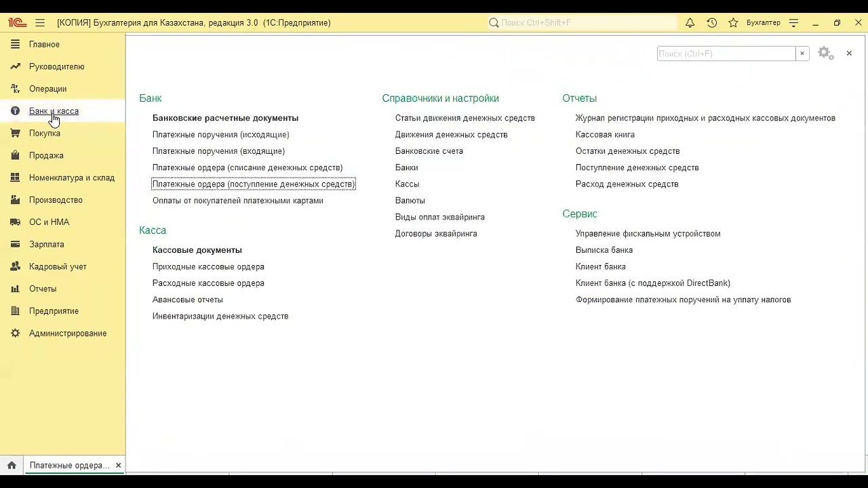This screenshot has width=868, height=488.
Task: Click the Администрирование gear icon
Action: click(x=15, y=333)
